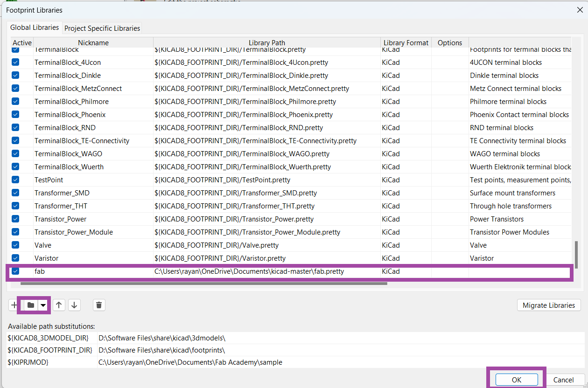Viewport: 588px width, 388px height.
Task: Click the Migrate Libraries button
Action: coord(548,305)
